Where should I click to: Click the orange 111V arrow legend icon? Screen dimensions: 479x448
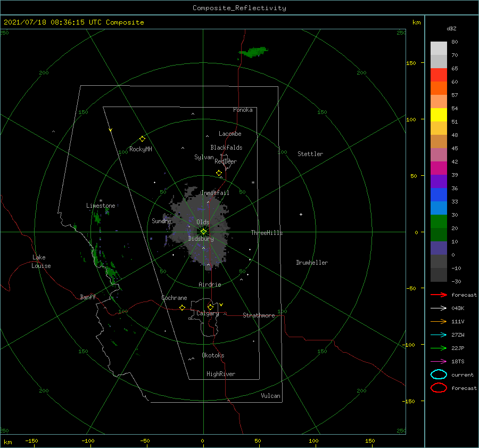[x=439, y=321]
